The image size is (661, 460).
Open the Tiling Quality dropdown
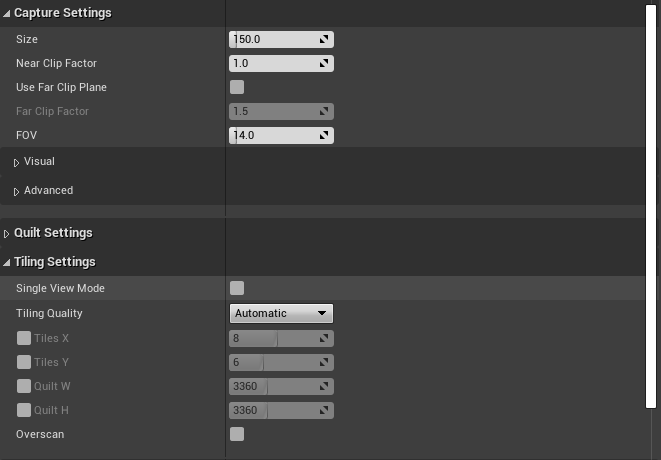281,313
